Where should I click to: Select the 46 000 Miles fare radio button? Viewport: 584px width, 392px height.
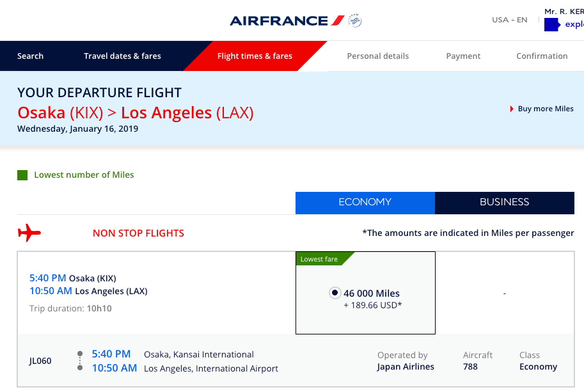(335, 294)
